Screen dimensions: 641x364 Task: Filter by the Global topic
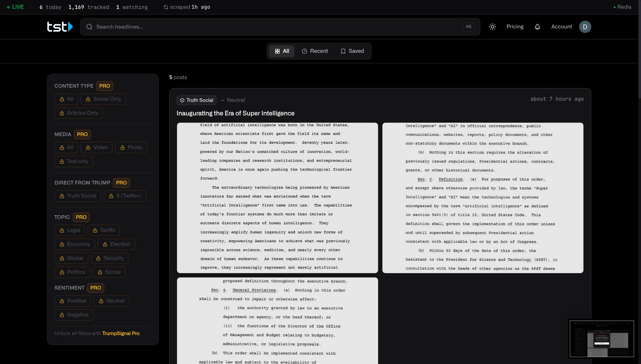point(71,258)
